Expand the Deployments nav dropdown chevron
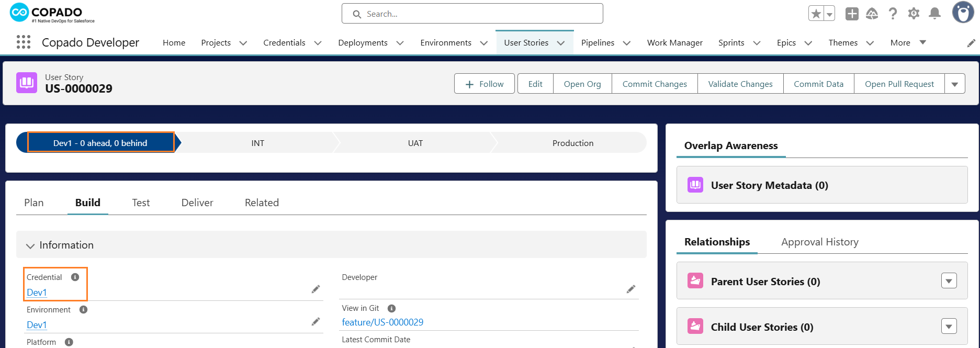Screen dimensions: 980x348 (x=400, y=43)
